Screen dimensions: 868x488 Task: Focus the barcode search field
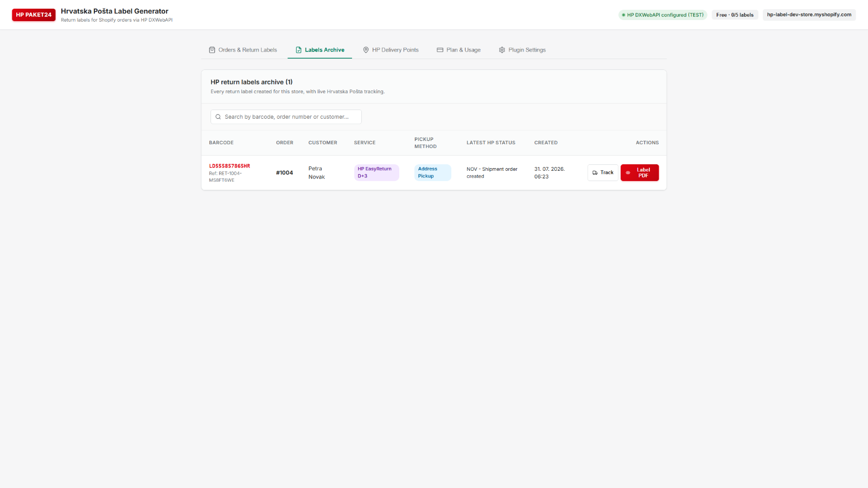[x=286, y=117]
